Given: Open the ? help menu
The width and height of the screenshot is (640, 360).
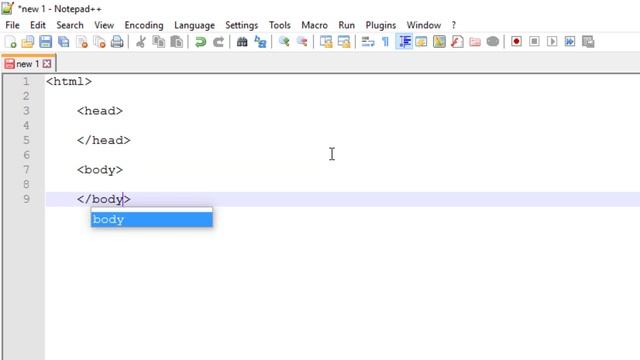Looking at the screenshot, I should 453,25.
